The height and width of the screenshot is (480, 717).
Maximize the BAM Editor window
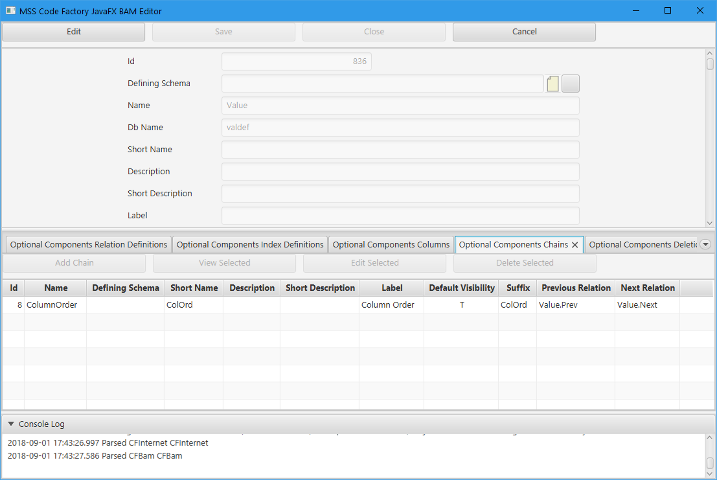tap(667, 10)
